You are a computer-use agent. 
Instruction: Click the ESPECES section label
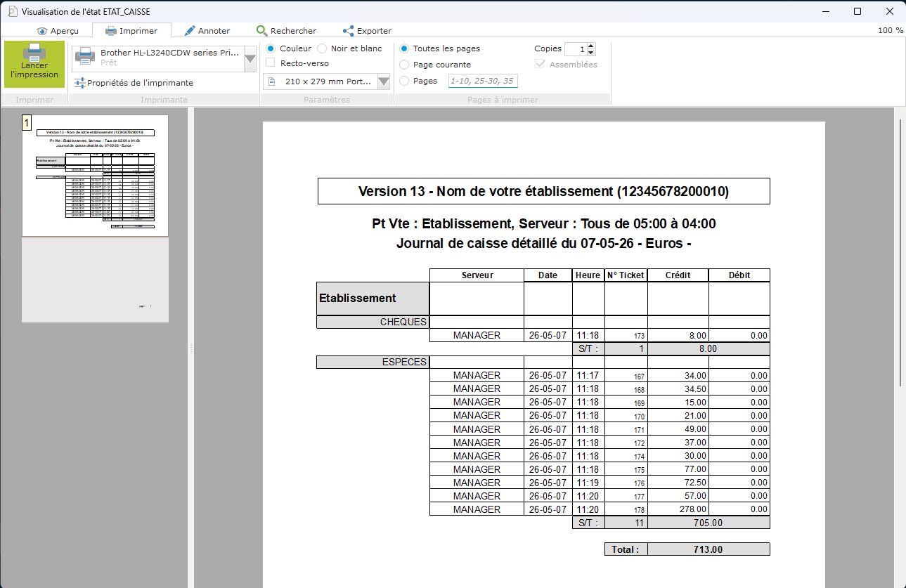373,362
